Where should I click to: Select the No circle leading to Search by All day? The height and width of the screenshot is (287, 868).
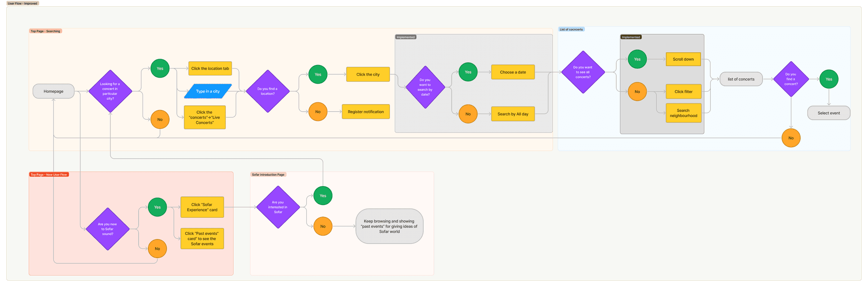[x=468, y=114]
